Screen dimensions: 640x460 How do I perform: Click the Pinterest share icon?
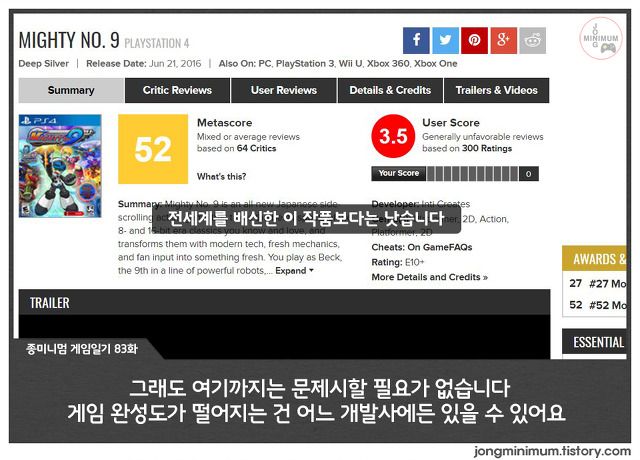tap(474, 40)
